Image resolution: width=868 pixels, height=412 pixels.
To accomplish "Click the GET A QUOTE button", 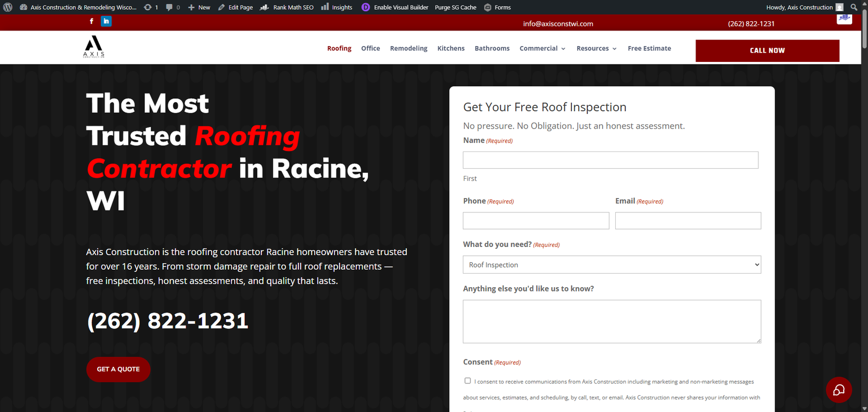I will [x=118, y=369].
